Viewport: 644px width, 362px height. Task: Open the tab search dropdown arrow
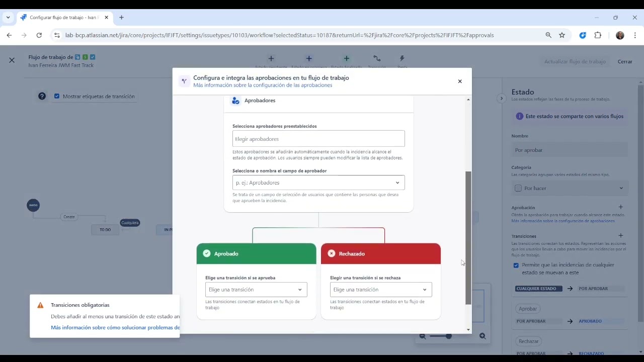pyautogui.click(x=8, y=18)
